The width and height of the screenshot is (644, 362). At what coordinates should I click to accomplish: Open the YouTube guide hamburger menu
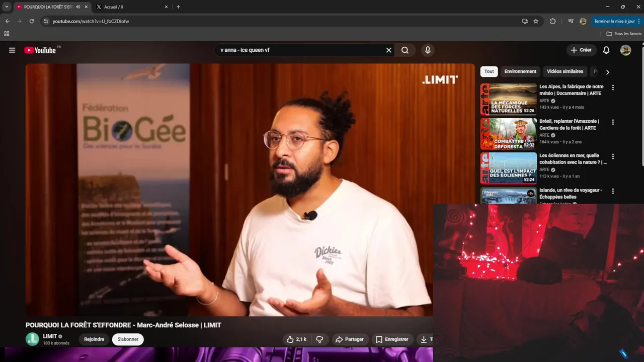coord(12,50)
